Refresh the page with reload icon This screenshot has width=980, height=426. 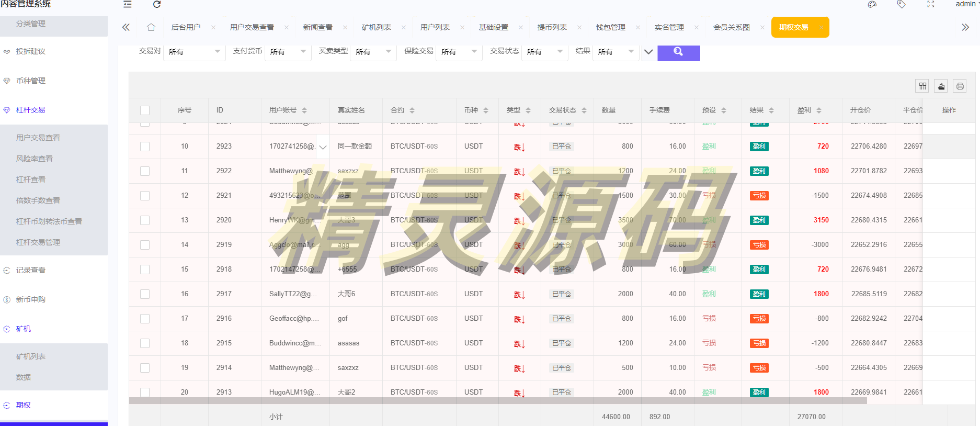(x=156, y=5)
